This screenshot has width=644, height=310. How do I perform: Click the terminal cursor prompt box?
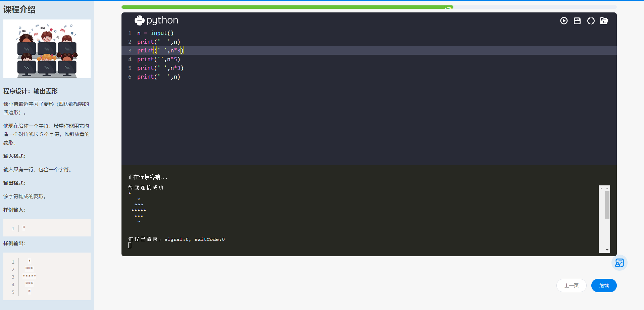pyautogui.click(x=130, y=246)
